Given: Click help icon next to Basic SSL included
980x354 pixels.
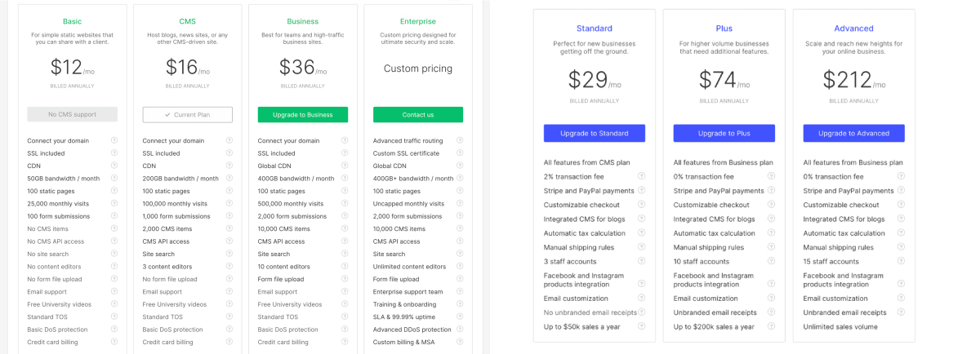Looking at the screenshot, I should [x=114, y=153].
